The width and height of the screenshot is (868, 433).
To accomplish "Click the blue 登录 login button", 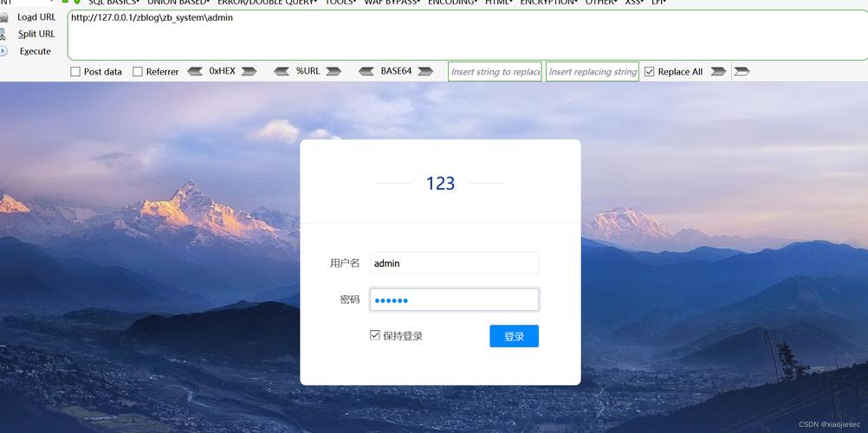I will (x=514, y=336).
